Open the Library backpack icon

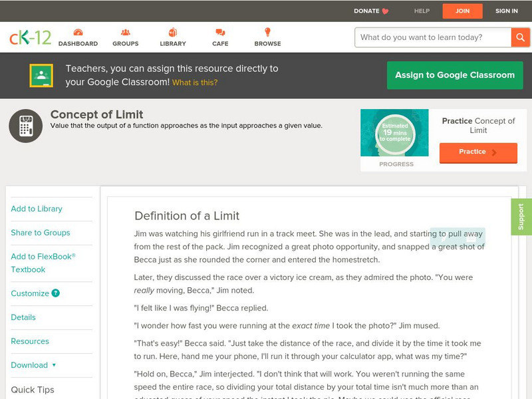point(173,32)
